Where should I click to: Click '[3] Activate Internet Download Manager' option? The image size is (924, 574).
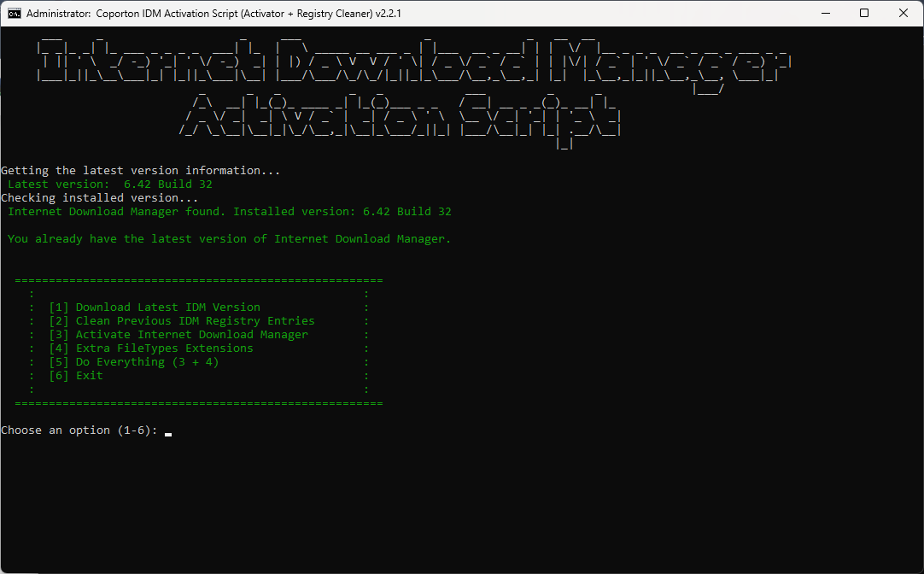click(x=178, y=334)
